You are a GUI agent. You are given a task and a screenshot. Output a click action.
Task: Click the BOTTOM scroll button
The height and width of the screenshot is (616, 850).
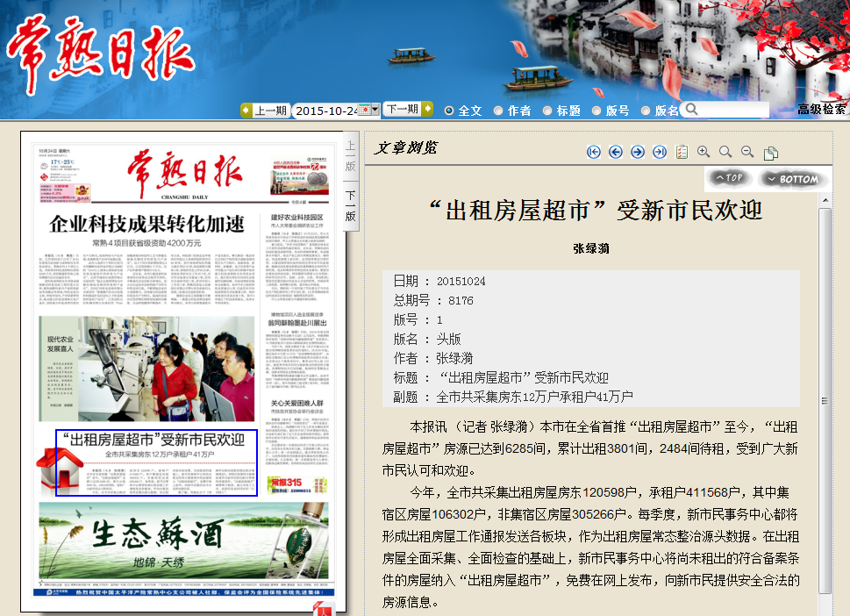pos(791,178)
